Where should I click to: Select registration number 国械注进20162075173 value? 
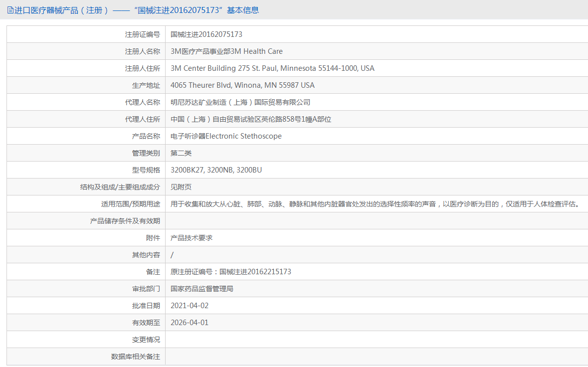click(x=206, y=34)
